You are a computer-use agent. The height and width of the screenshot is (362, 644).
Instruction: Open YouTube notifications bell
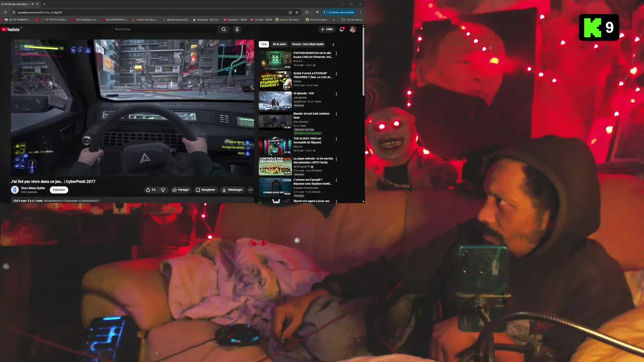tap(342, 29)
